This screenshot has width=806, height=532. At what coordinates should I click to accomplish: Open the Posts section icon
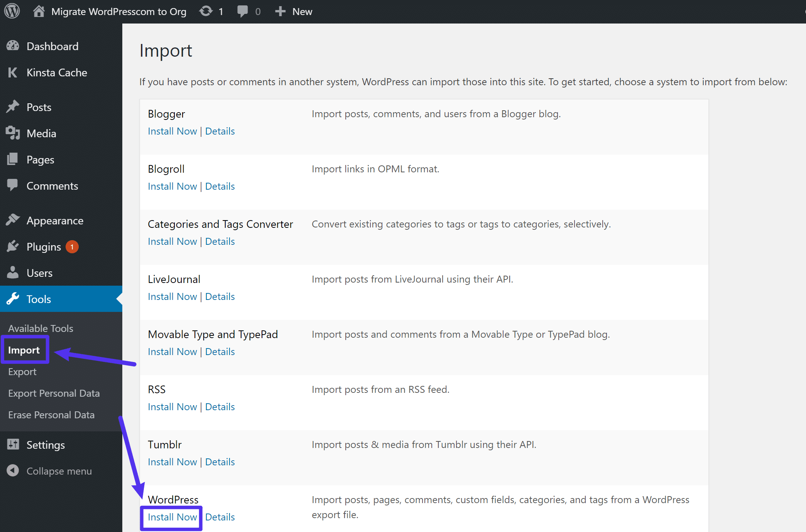[14, 107]
